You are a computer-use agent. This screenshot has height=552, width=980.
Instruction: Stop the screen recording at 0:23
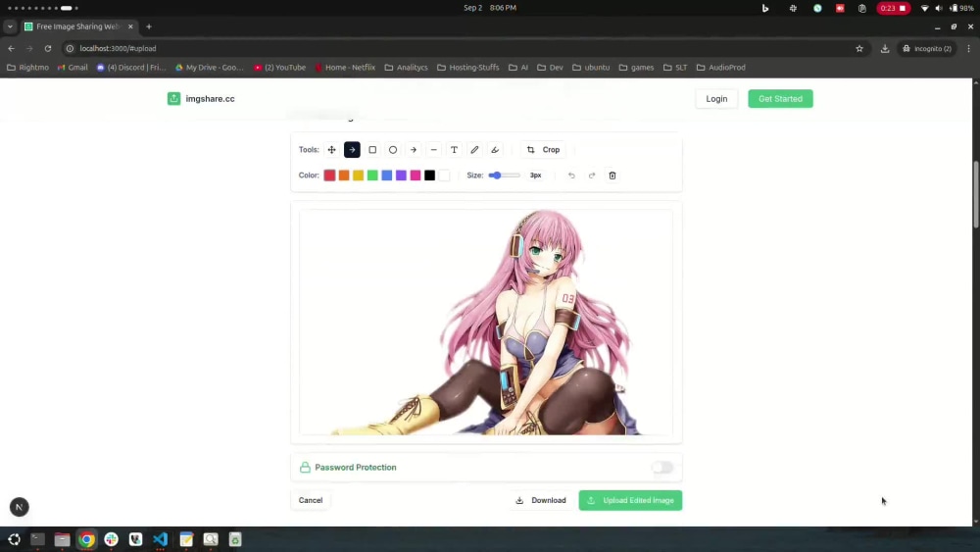click(893, 8)
